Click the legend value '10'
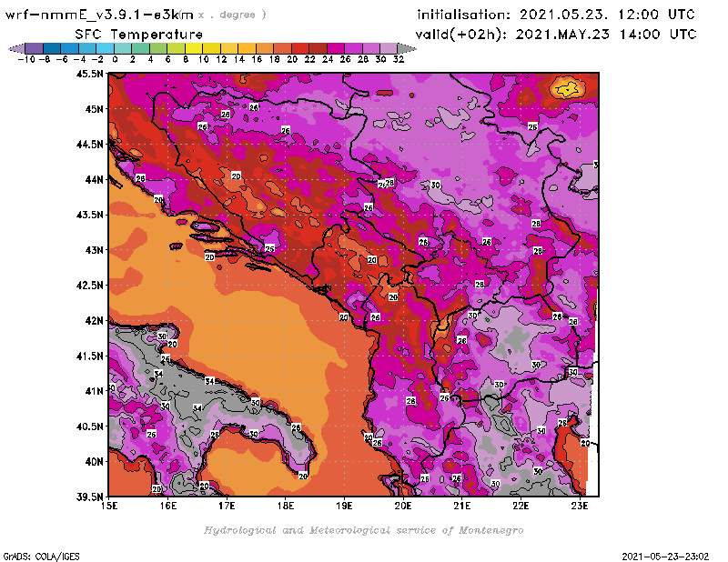The width and height of the screenshot is (728, 562). (203, 59)
